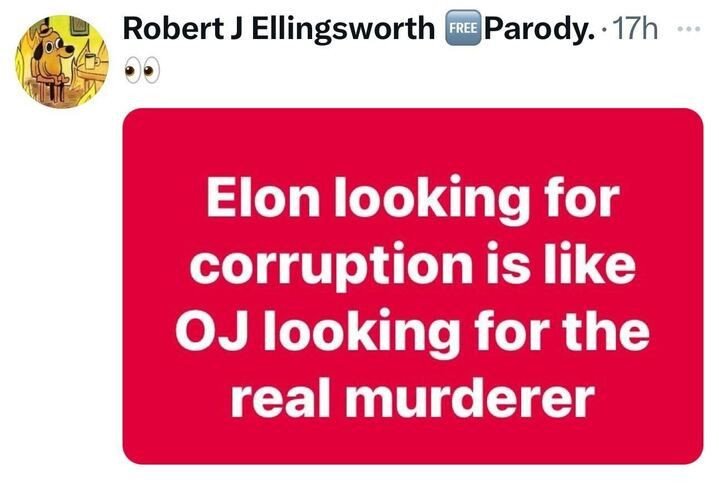Click the blue FREE badge emoji
Image resolution: width=719 pixels, height=484 pixels.
[463, 28]
